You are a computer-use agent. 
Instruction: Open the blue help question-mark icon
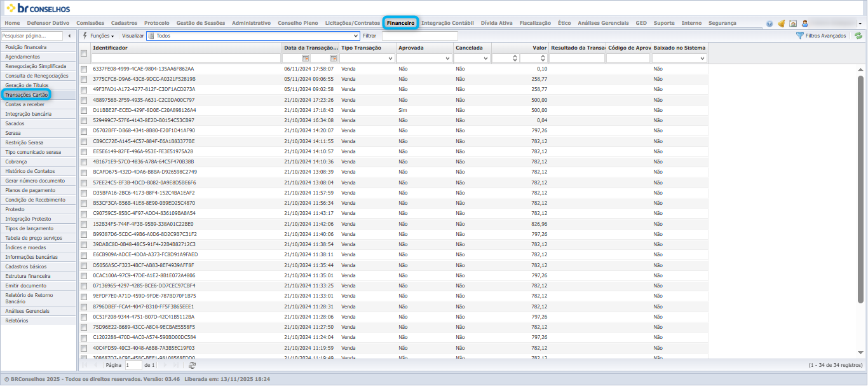pos(770,24)
